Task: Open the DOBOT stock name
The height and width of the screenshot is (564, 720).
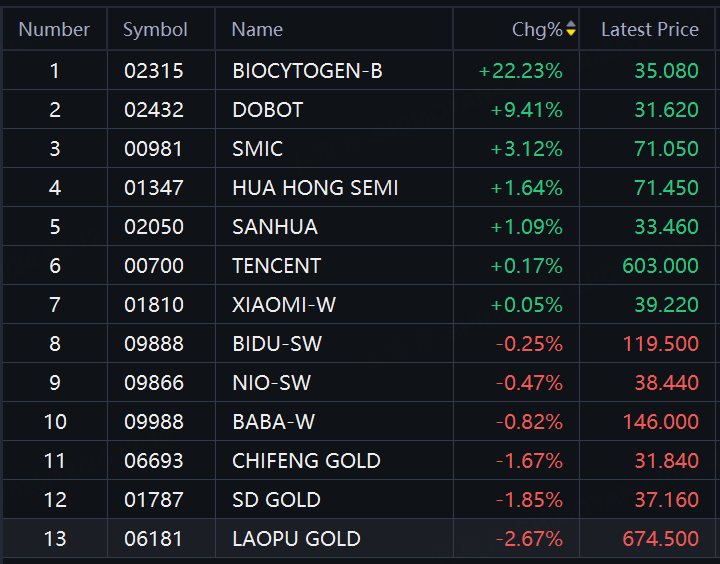Action: pos(267,110)
